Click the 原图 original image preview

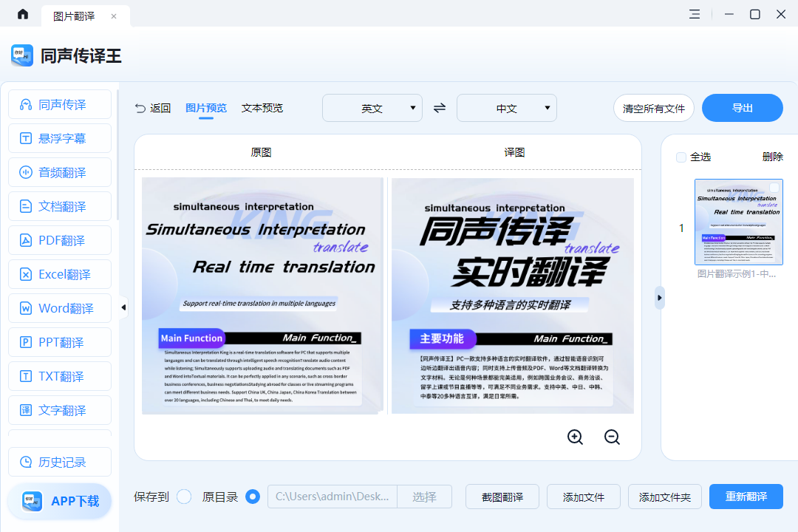pyautogui.click(x=262, y=296)
